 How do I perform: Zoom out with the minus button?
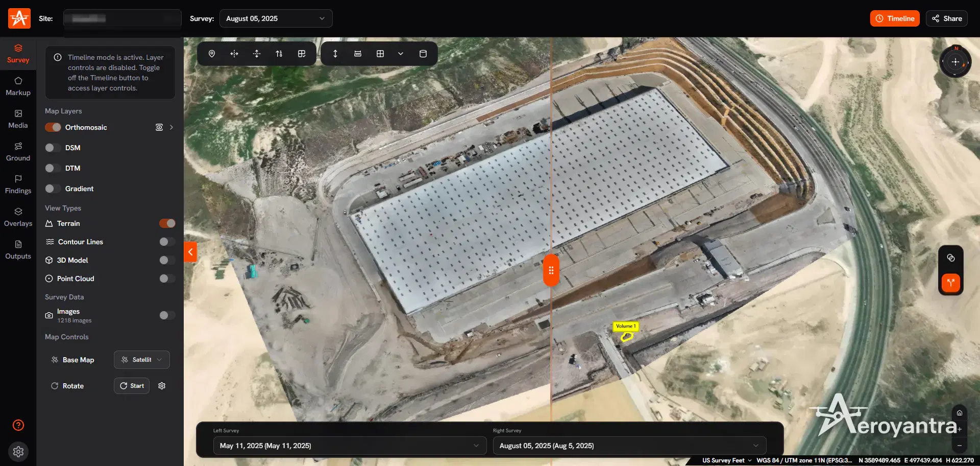click(960, 446)
